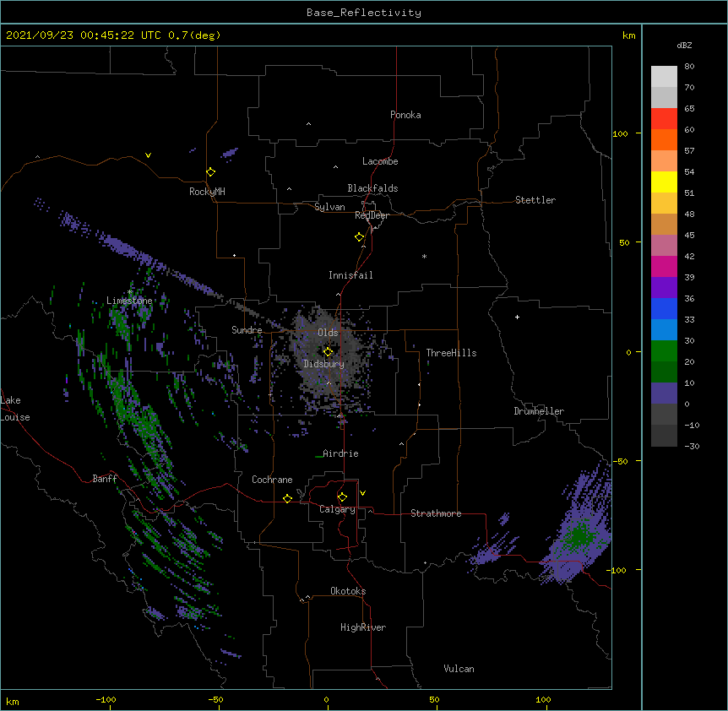Viewport: 728px width, 711px height.
Task: Click the Strathmore town label
Action: 436,513
